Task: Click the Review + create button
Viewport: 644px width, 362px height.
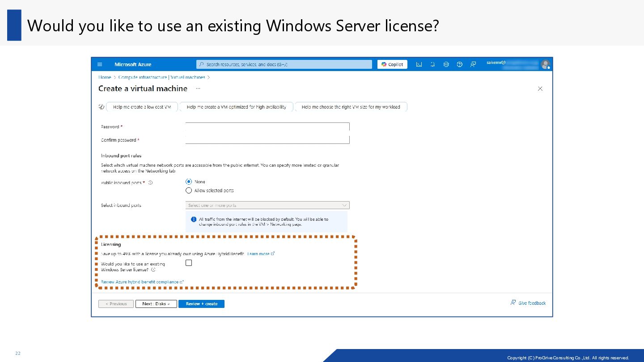Action: coord(202,304)
